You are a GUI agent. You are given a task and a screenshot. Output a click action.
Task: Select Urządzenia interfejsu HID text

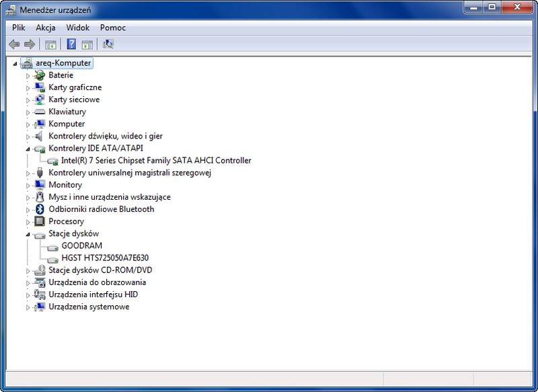(93, 295)
